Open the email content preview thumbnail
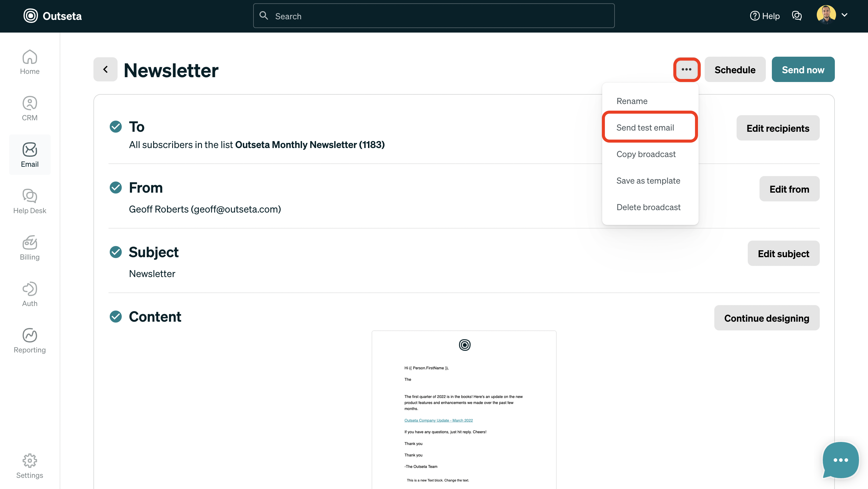 464,409
